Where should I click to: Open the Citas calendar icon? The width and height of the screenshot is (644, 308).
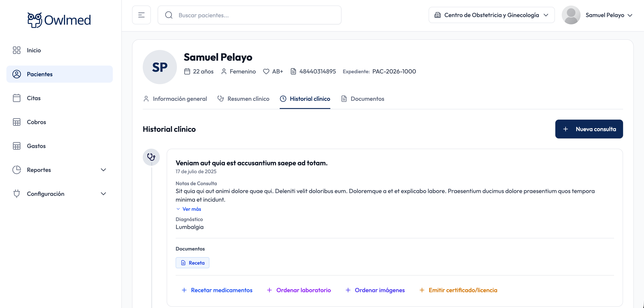click(x=16, y=98)
